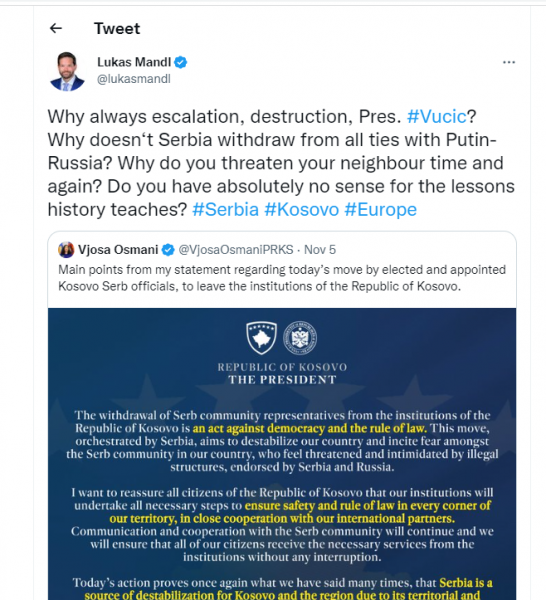Open the Vjosa Osmani name link

(x=118, y=250)
